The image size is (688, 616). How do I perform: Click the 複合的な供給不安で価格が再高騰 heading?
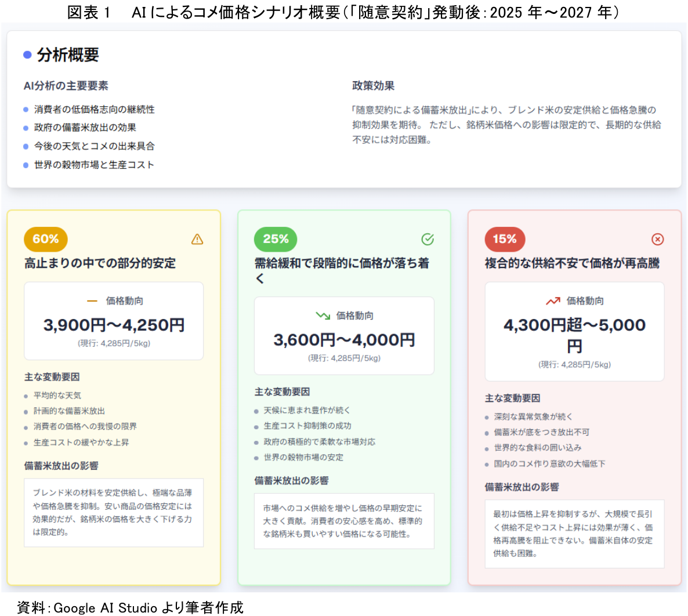click(x=572, y=263)
